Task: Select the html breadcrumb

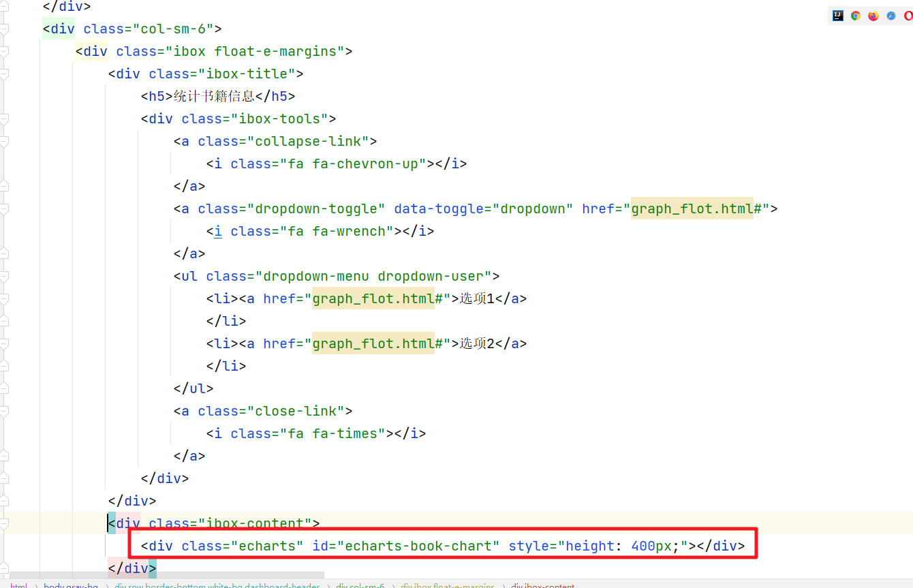Action: coord(18,585)
